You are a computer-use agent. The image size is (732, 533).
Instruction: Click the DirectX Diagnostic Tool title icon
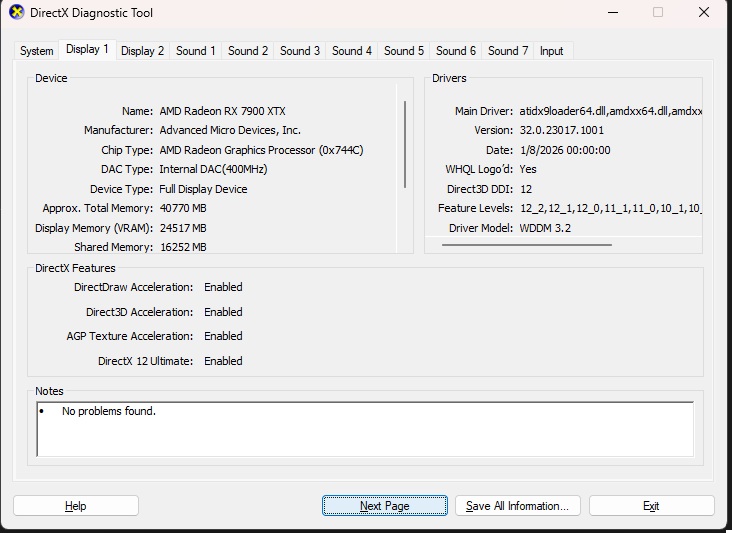[x=16, y=13]
